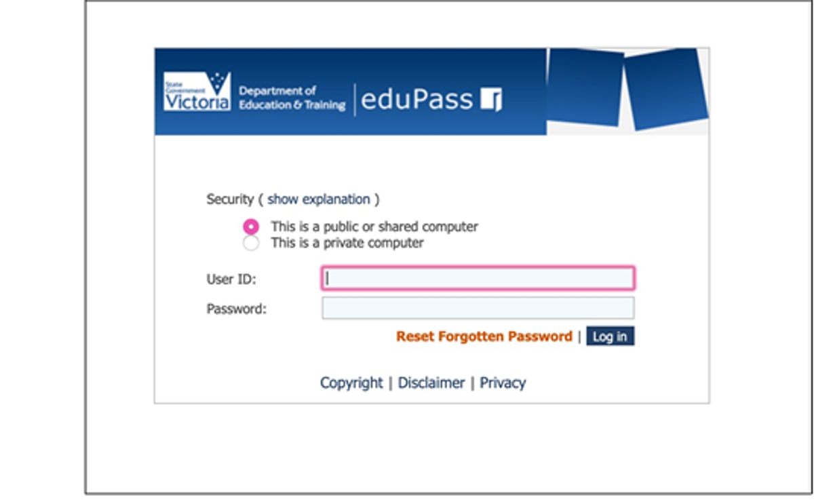The image size is (814, 504).
Task: Click the User ID label
Action: (x=231, y=279)
